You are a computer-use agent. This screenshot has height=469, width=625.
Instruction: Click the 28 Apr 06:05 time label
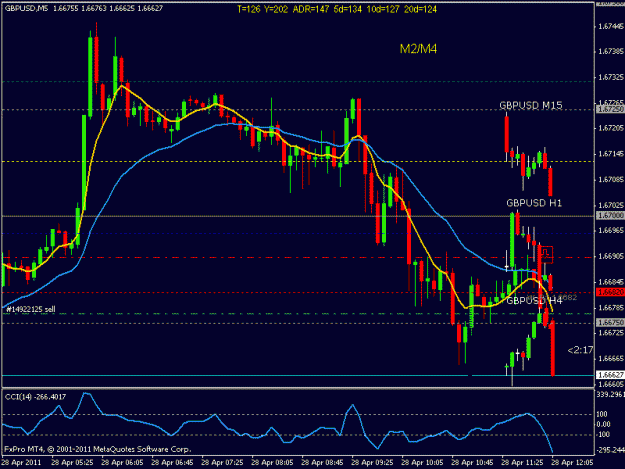point(122,462)
